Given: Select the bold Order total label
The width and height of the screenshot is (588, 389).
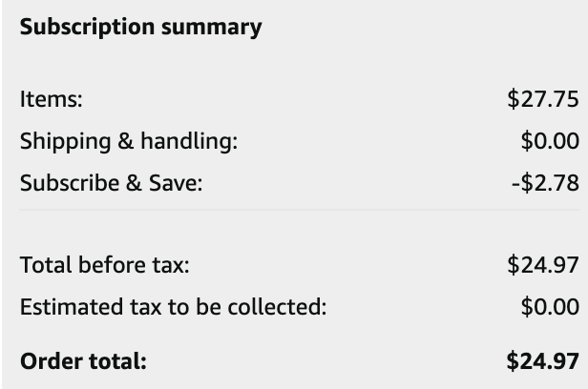Looking at the screenshot, I should pos(83,361).
